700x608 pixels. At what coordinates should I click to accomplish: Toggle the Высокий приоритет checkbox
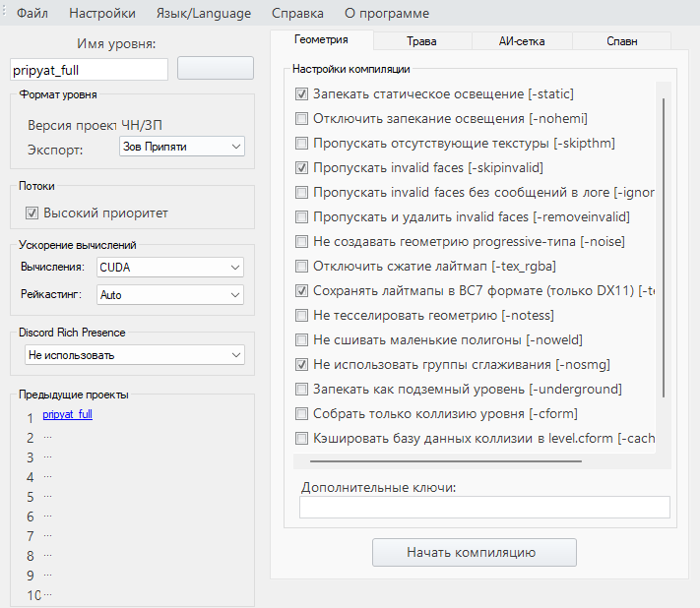pos(32,213)
